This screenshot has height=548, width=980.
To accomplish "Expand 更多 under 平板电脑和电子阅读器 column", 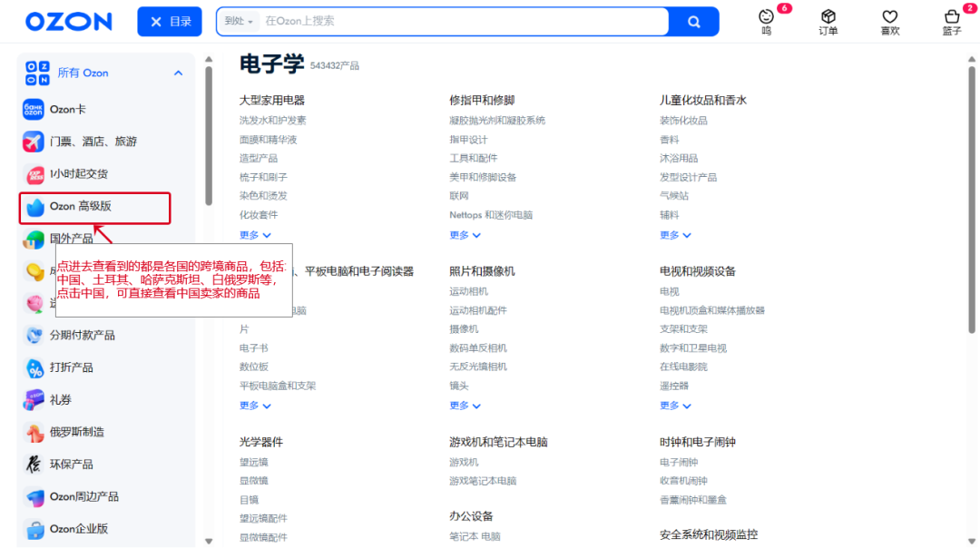I will pos(255,406).
